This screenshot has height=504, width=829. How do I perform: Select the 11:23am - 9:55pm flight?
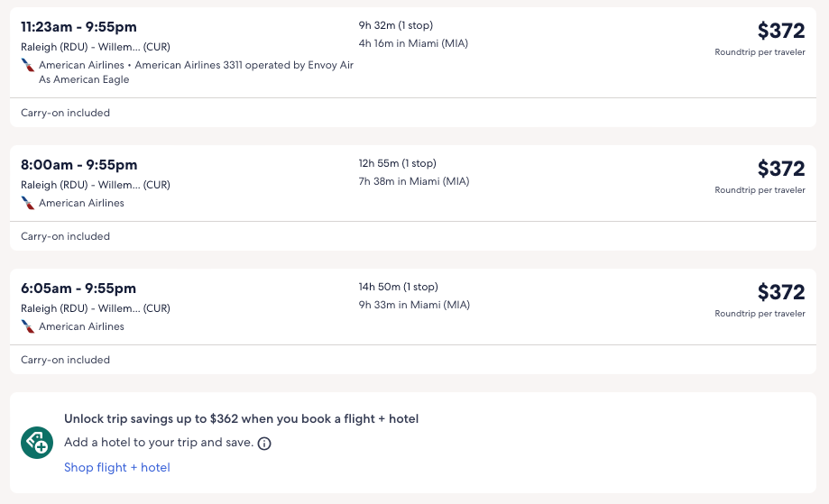79,27
